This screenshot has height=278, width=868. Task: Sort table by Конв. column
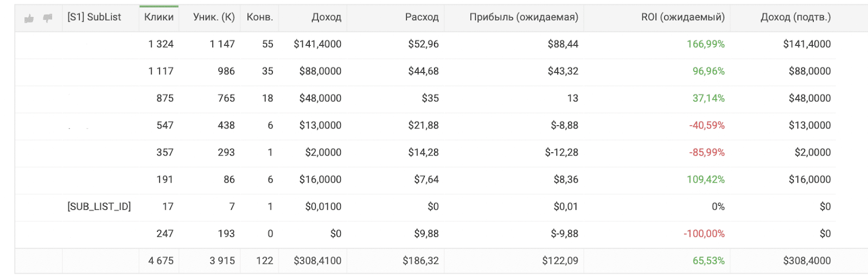click(260, 17)
